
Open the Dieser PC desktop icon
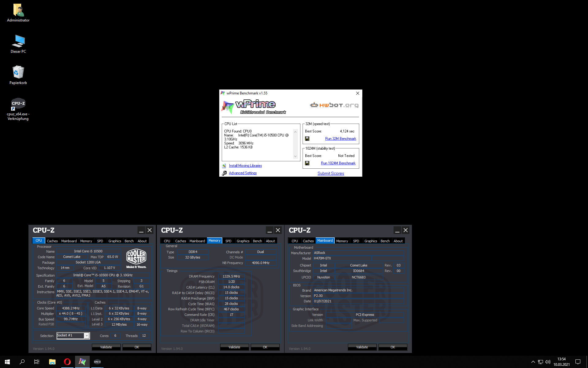pos(18,44)
